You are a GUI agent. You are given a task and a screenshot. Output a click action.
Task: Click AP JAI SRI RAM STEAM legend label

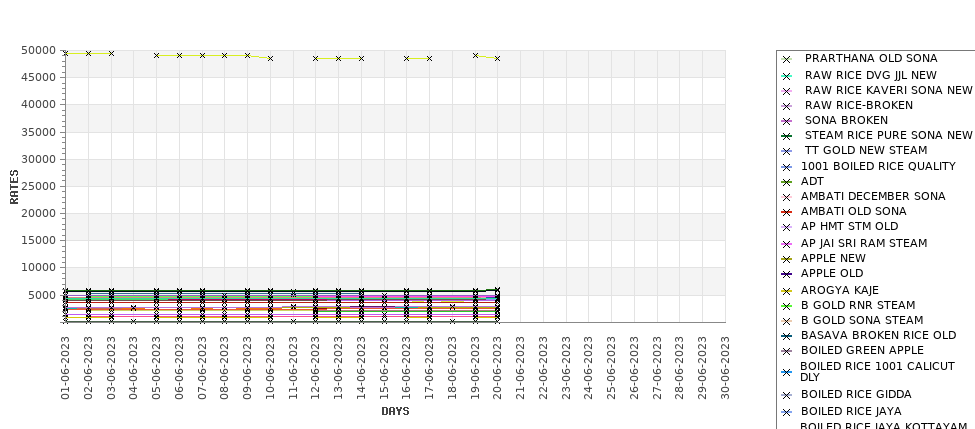(x=864, y=243)
